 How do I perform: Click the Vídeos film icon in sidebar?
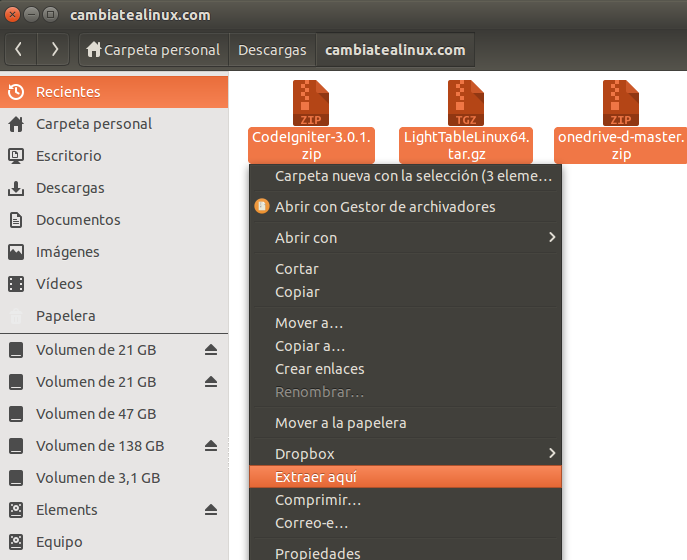[16, 284]
